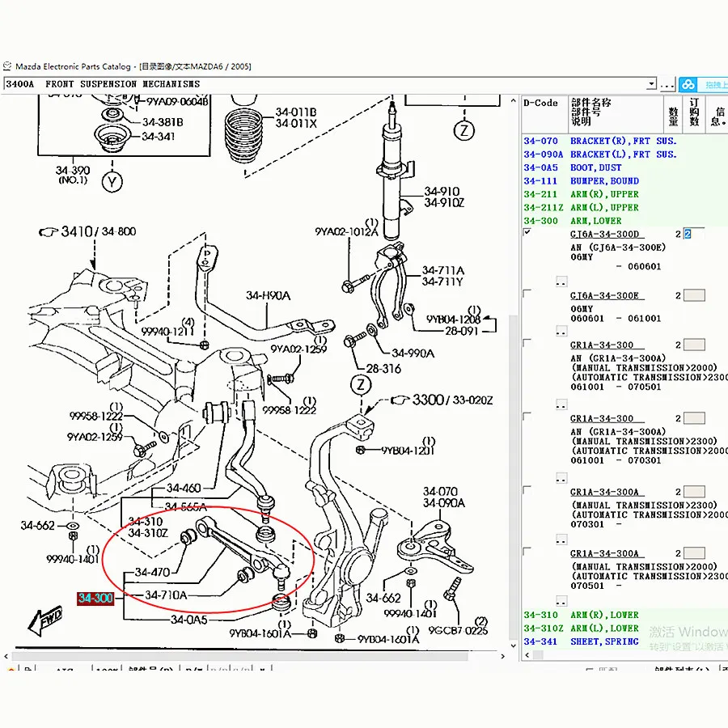Screen dimensions: 728x728
Task: Click the 订购数 column header
Action: (694, 114)
